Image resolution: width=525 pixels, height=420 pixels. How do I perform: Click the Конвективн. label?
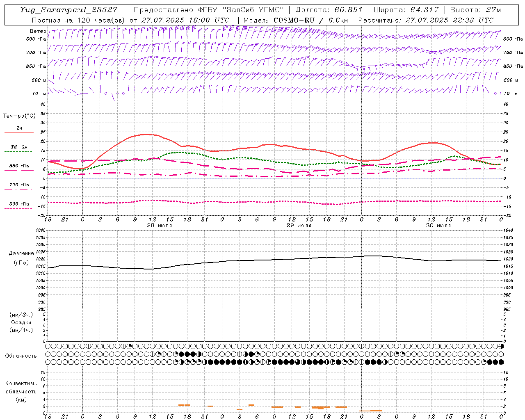point(21,383)
